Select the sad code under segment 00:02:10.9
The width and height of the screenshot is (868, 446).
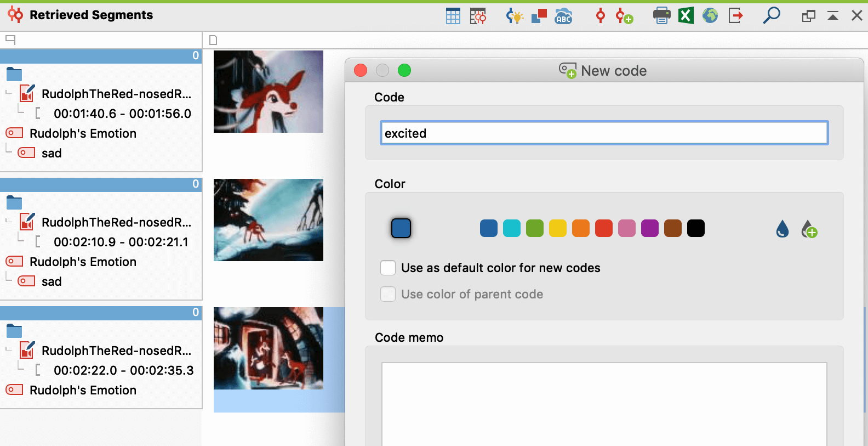52,281
